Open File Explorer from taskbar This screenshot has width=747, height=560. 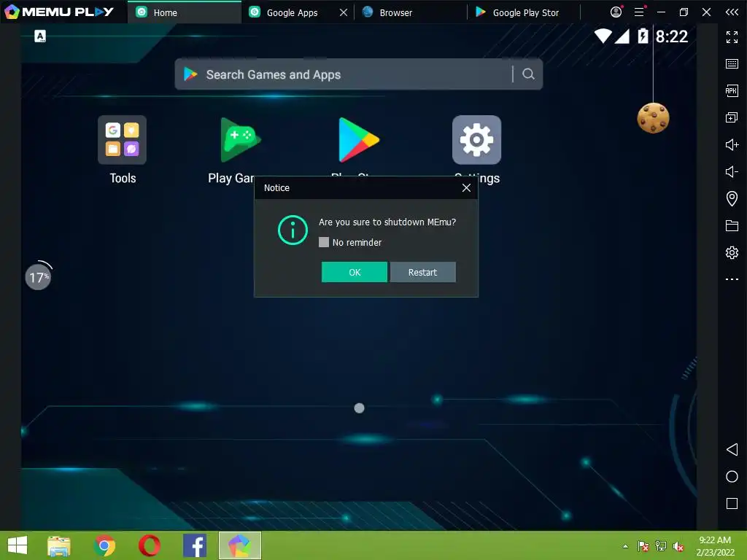[x=59, y=545]
